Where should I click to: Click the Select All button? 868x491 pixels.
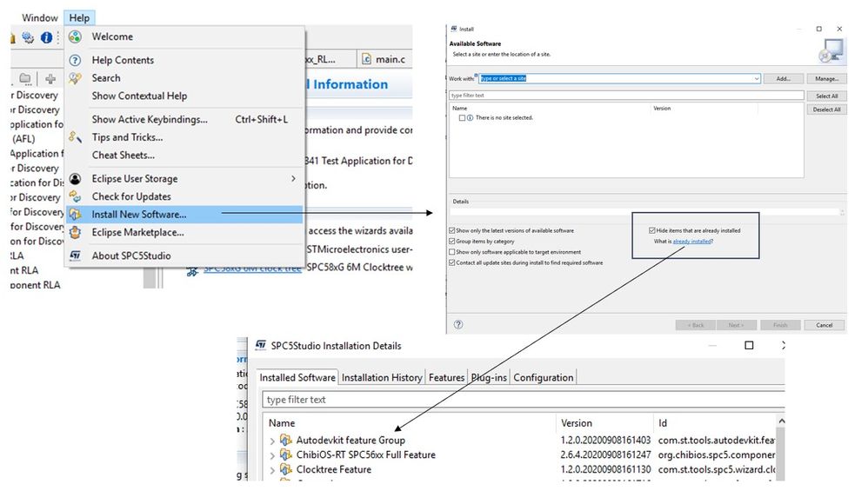click(x=826, y=96)
